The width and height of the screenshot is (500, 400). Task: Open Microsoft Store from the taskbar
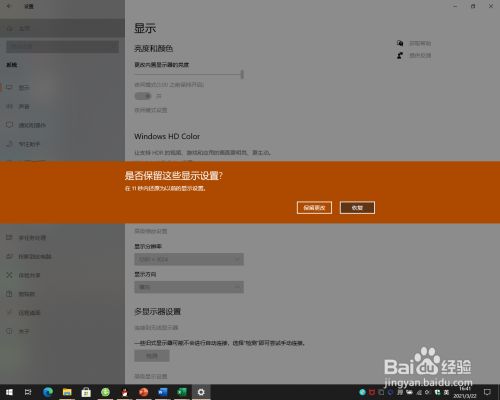point(86,392)
